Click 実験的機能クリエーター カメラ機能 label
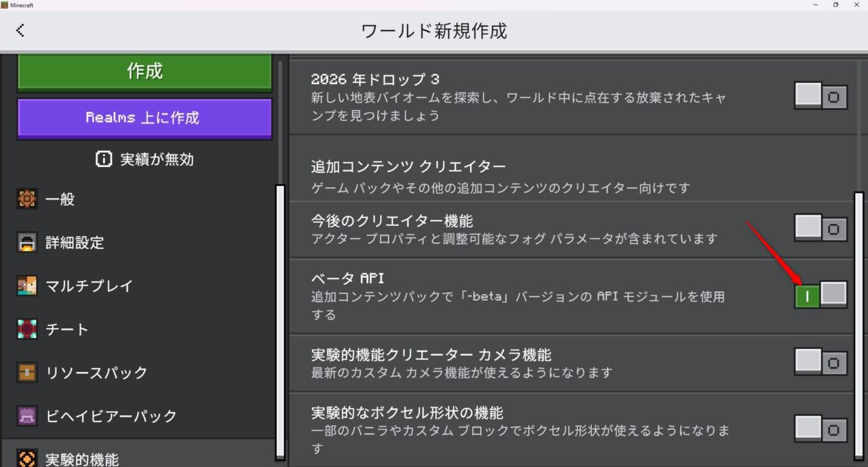Screen dimensions: 868x467 click(x=431, y=354)
